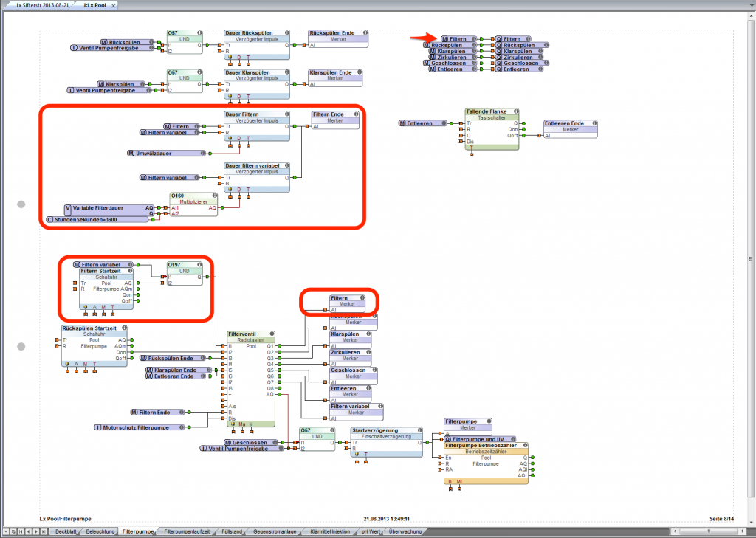
Task: Click the info icon on the Startverzögerung Einschaltverzögerung block
Action: (418, 430)
